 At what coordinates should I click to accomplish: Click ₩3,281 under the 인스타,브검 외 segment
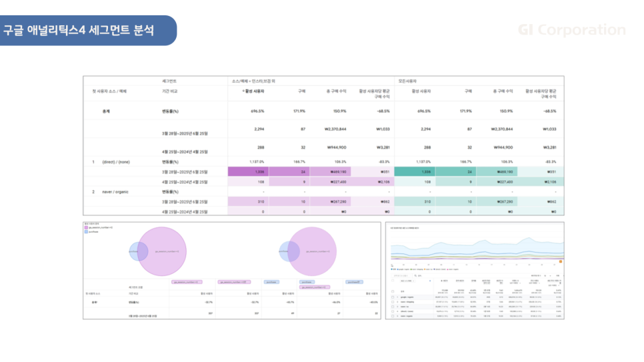click(x=383, y=147)
